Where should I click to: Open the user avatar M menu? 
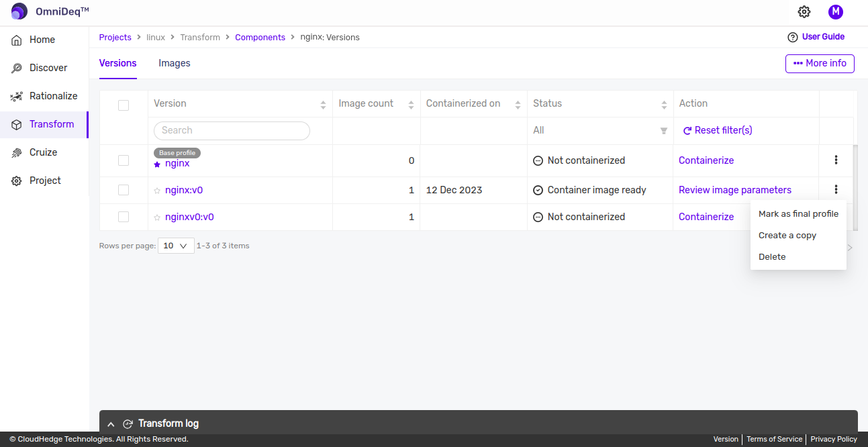(836, 11)
